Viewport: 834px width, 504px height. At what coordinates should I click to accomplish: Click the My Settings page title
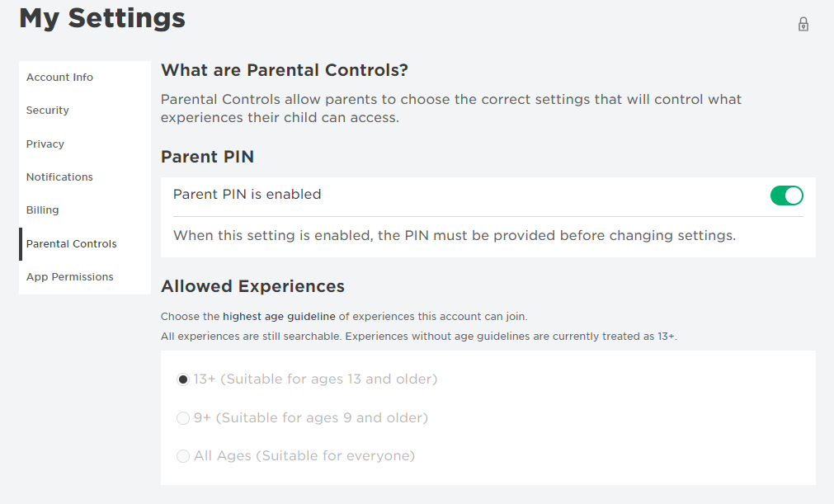point(102,18)
